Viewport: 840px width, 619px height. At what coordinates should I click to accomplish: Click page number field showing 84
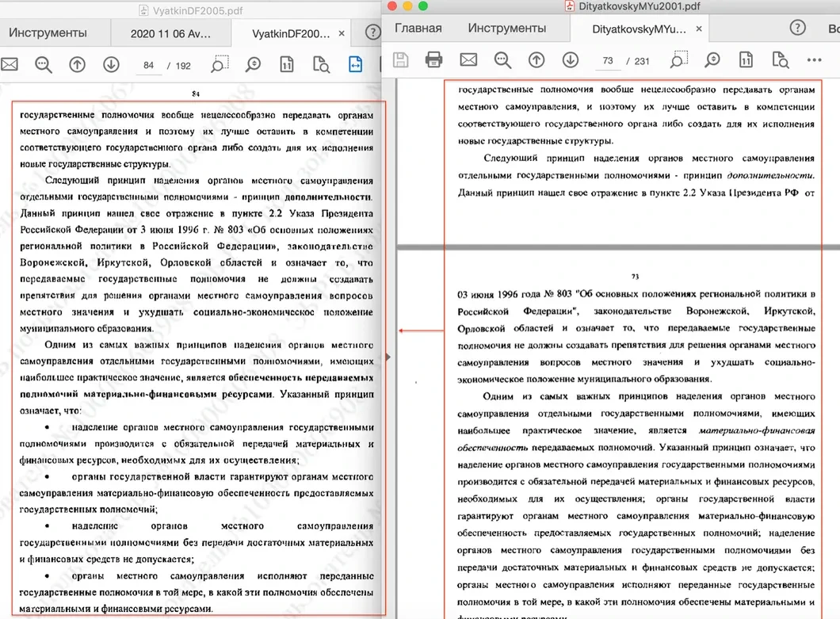click(148, 65)
